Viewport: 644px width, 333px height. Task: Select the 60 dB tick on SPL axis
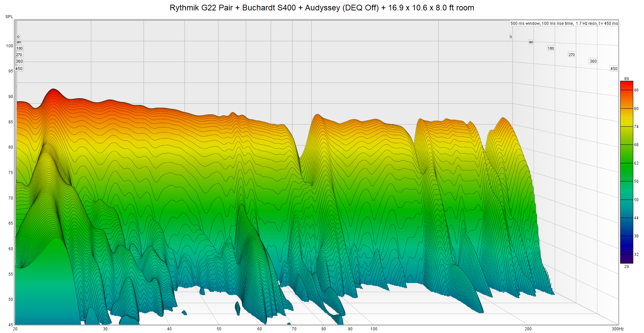pyautogui.click(x=11, y=249)
